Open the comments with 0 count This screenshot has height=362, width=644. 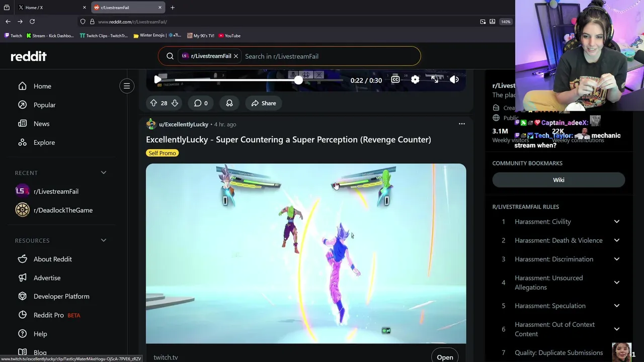(201, 103)
